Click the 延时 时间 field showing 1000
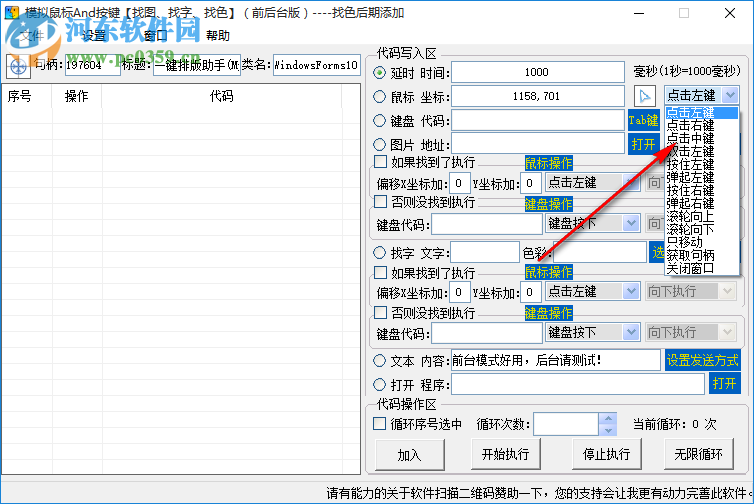754x504 pixels. click(x=538, y=72)
